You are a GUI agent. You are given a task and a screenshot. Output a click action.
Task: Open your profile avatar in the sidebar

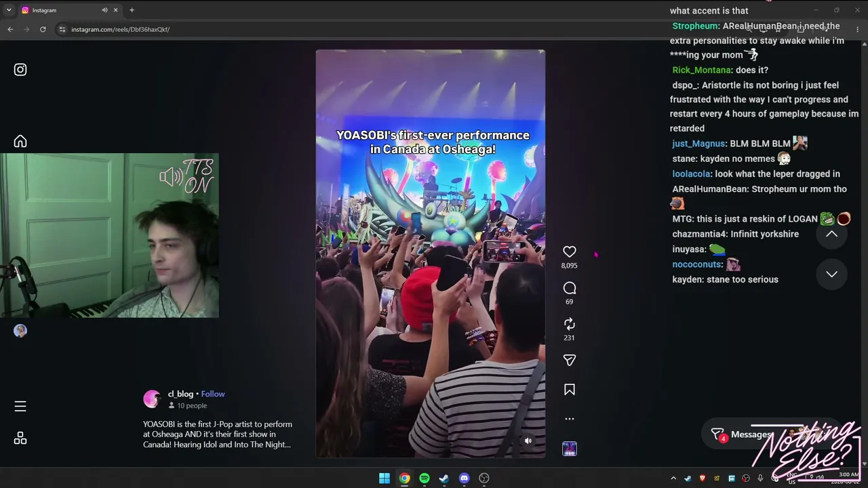(20, 331)
